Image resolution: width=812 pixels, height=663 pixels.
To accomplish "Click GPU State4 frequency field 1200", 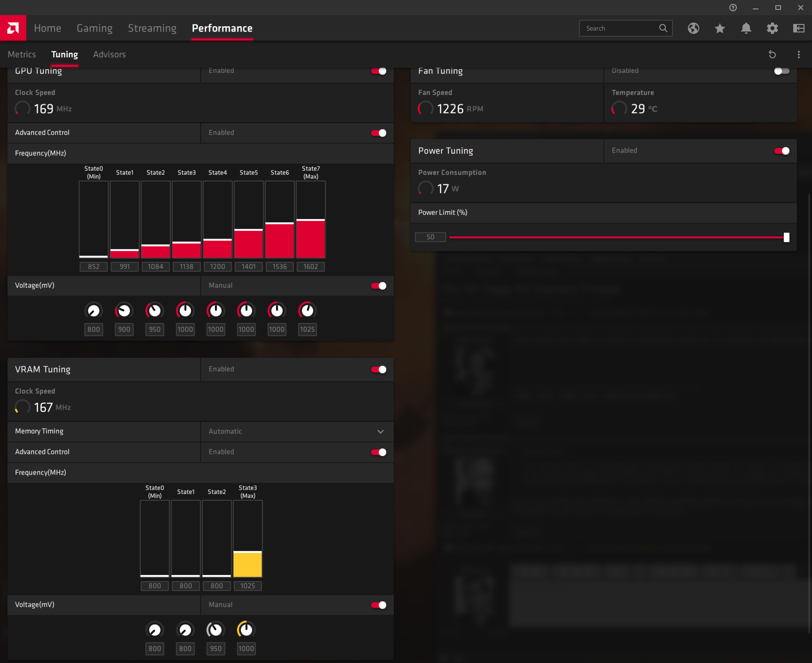I will pos(218,267).
